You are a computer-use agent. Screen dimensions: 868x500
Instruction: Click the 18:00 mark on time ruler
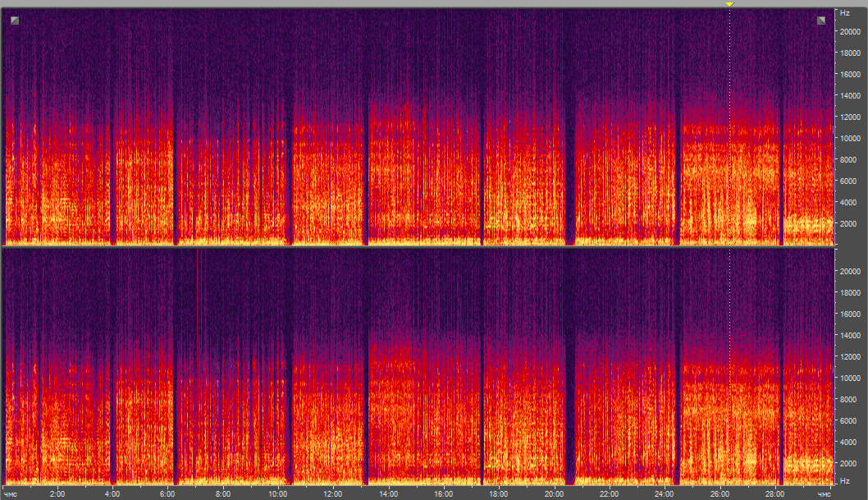point(499,494)
